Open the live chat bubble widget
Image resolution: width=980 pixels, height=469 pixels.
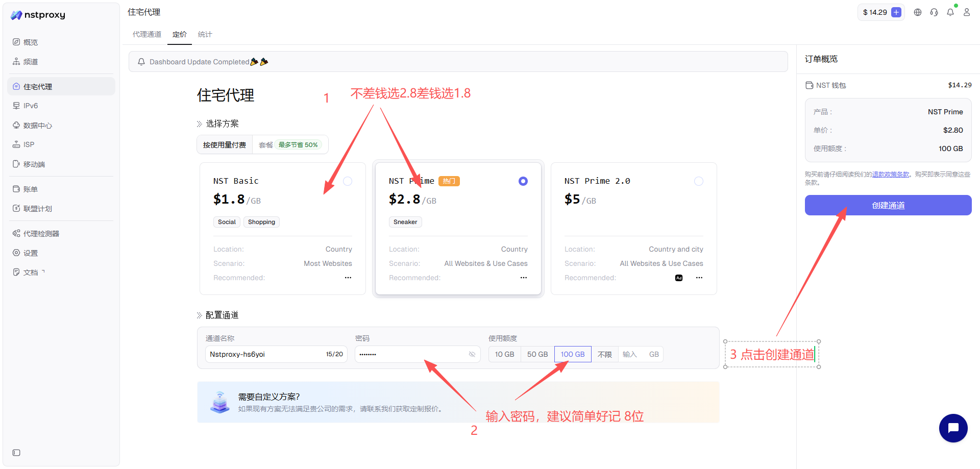[x=953, y=428]
